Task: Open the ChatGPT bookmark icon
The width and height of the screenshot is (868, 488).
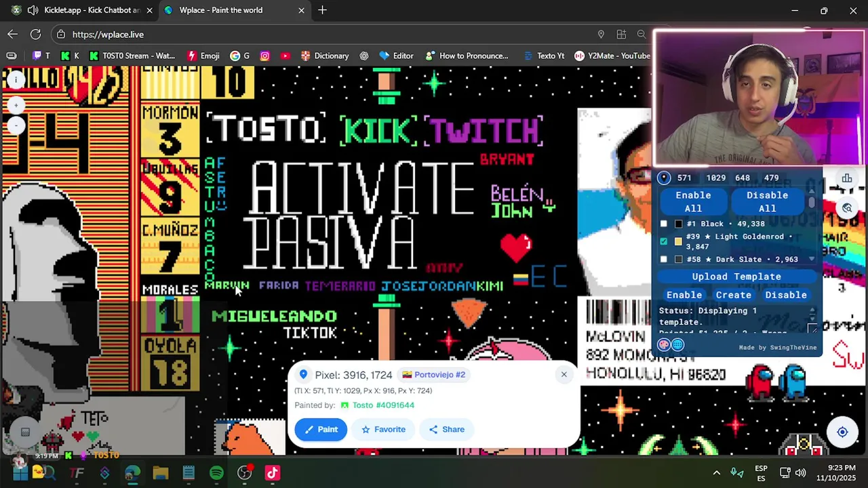Action: [364, 56]
